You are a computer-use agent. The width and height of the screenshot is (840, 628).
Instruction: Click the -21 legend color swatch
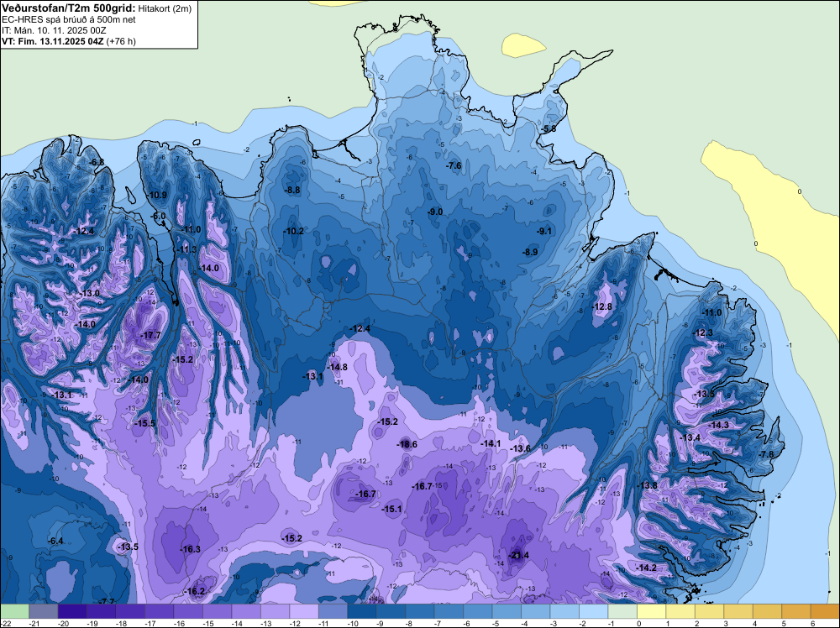point(44,611)
